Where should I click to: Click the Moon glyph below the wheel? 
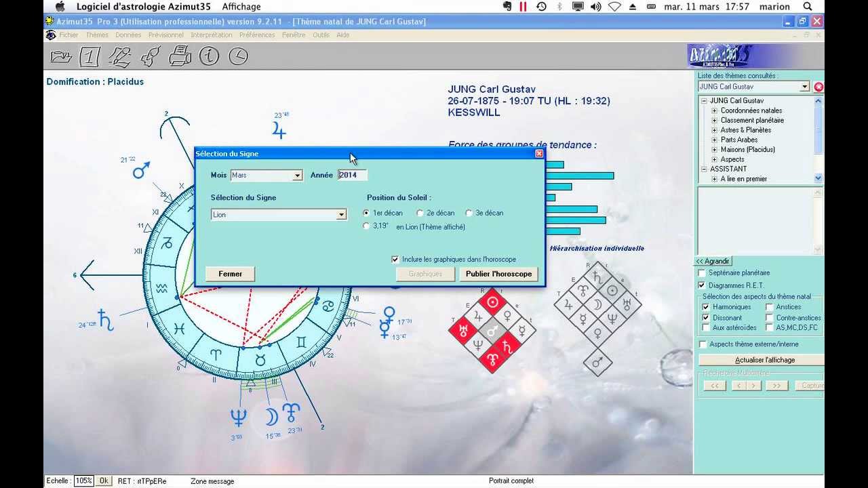point(271,416)
